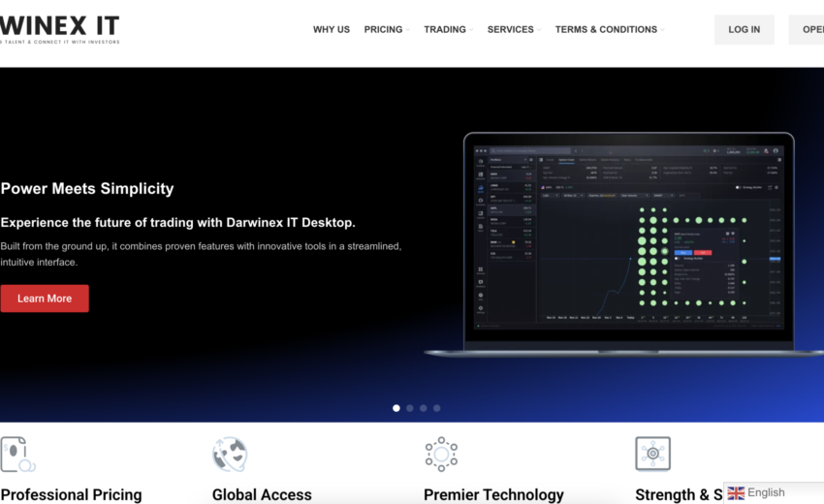824x504 pixels.
Task: Expand the TRADING dropdown chevron
Action: coord(471,30)
